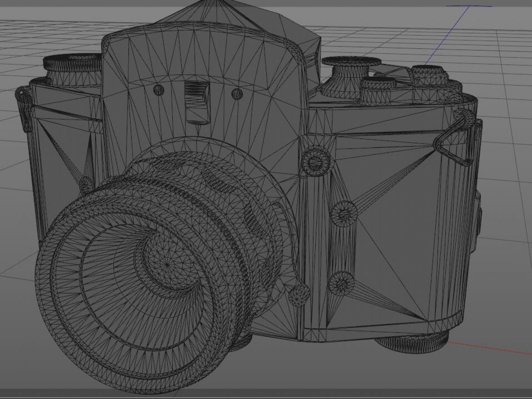The height and width of the screenshot is (399, 532).
Task: Click the blue Z axis line
Action: point(447,35)
